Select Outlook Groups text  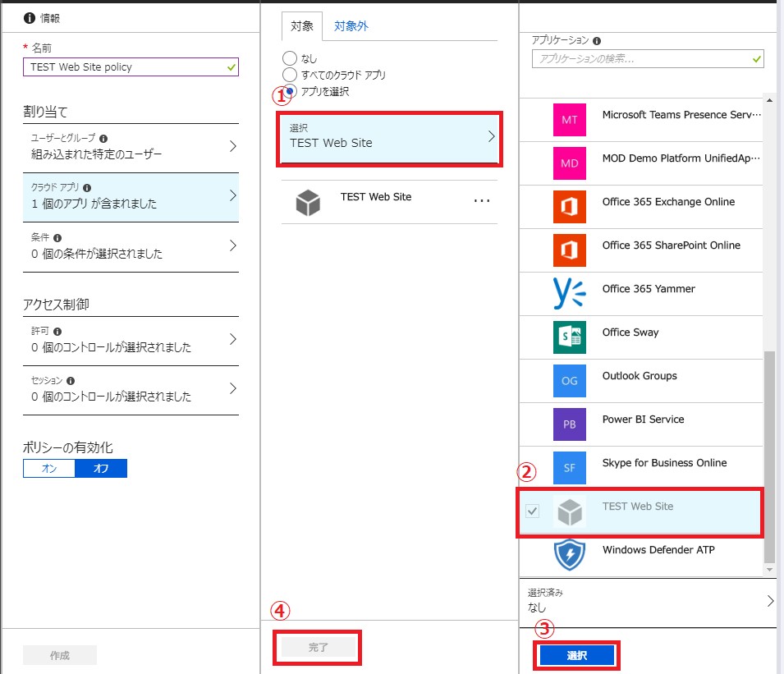click(x=640, y=376)
